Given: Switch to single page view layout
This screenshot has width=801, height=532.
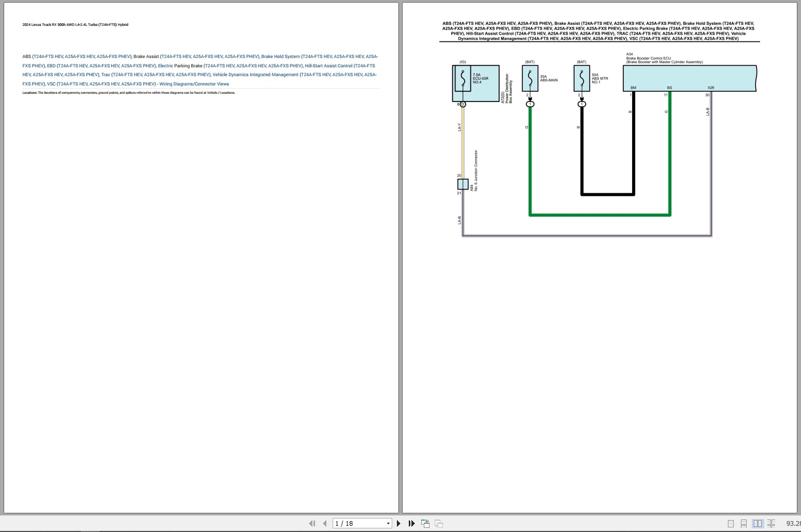Looking at the screenshot, I should pos(731,524).
